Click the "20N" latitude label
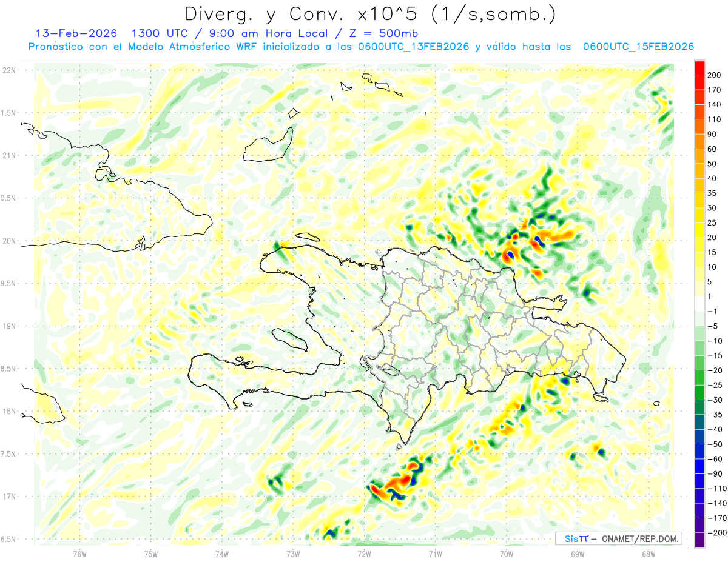The width and height of the screenshot is (728, 562). pyautogui.click(x=9, y=241)
